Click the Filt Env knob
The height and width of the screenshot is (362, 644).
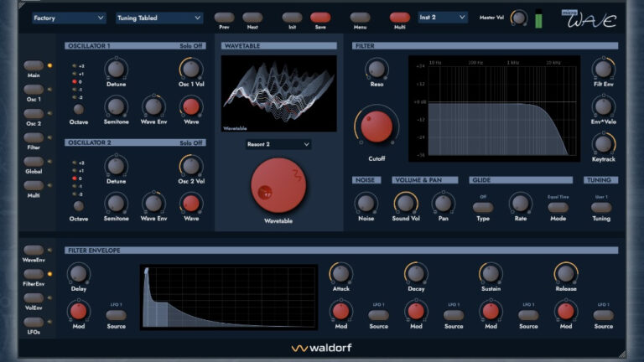[x=604, y=69]
